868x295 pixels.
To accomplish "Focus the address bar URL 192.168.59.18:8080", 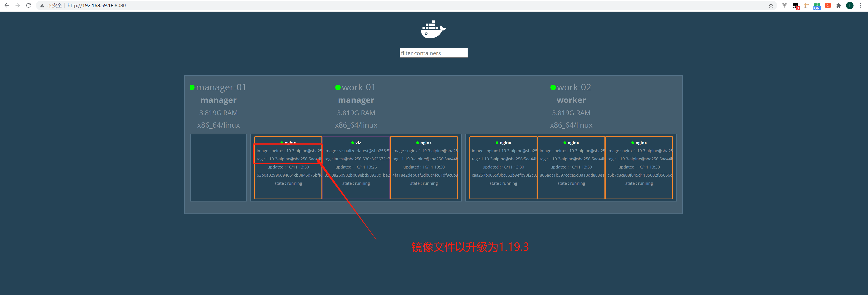I will [97, 5].
